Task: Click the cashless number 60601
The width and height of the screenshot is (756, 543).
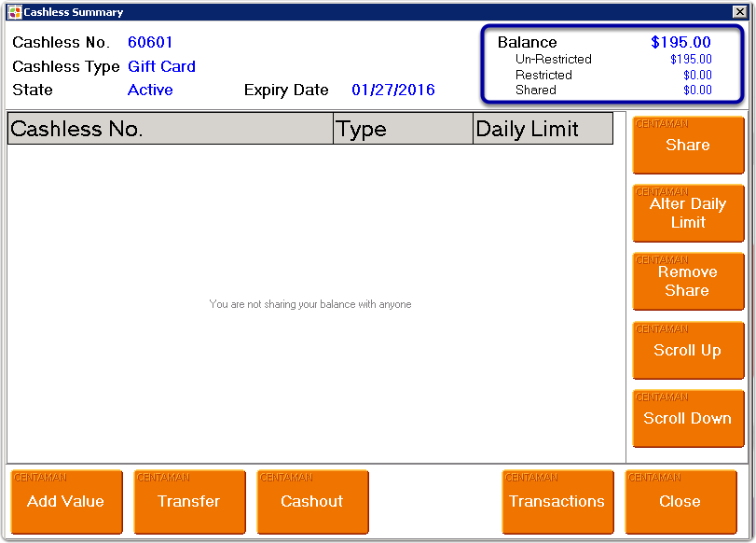Action: click(150, 43)
